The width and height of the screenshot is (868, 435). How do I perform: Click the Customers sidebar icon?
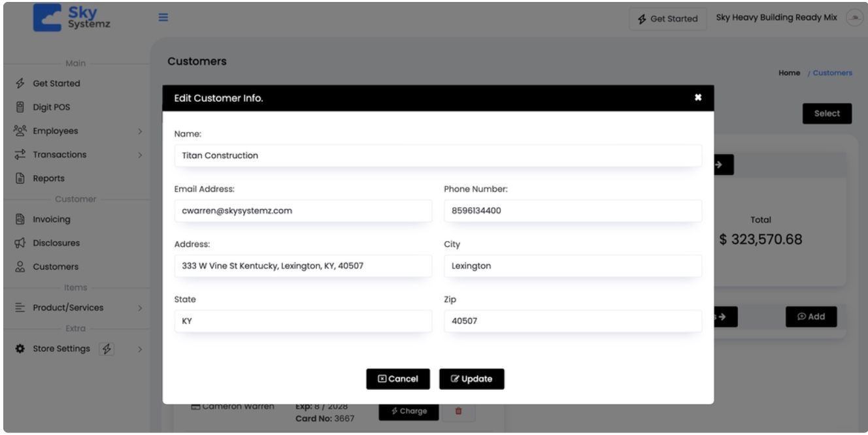click(20, 266)
